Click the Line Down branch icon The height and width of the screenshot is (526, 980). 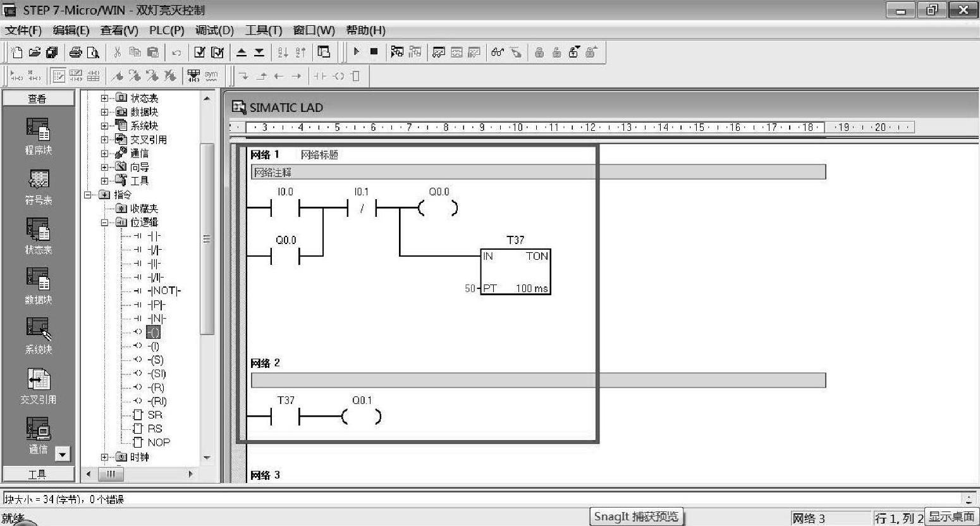point(244,76)
